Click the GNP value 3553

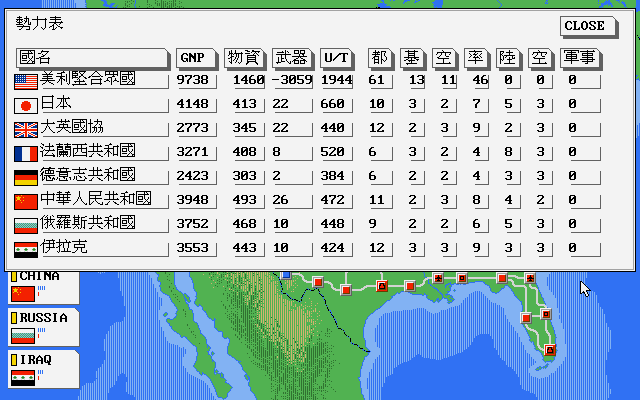pyautogui.click(x=193, y=248)
